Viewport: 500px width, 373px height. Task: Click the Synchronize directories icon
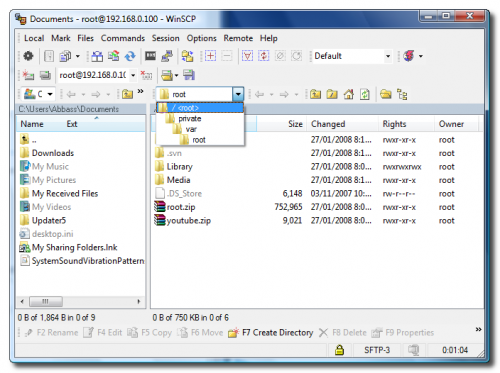click(113, 56)
